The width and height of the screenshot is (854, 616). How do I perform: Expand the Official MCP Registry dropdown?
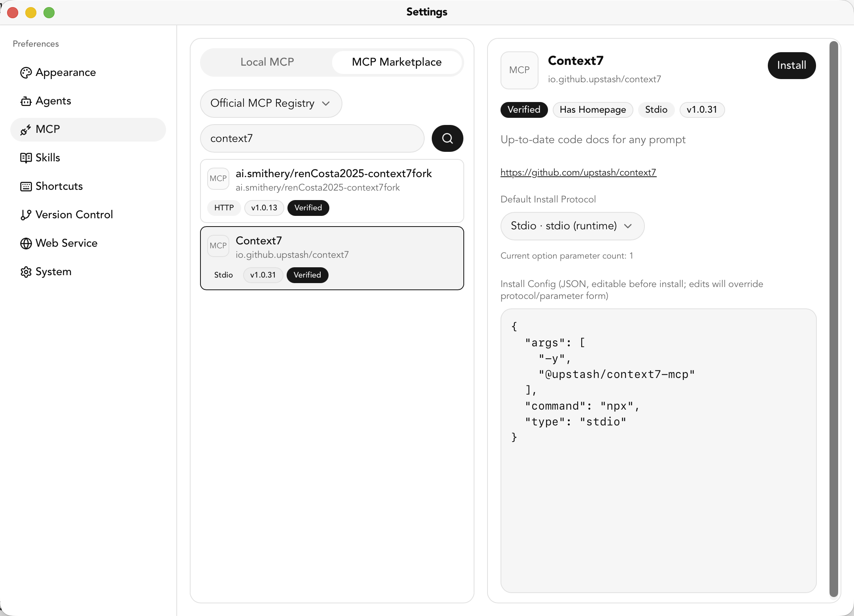pos(271,104)
